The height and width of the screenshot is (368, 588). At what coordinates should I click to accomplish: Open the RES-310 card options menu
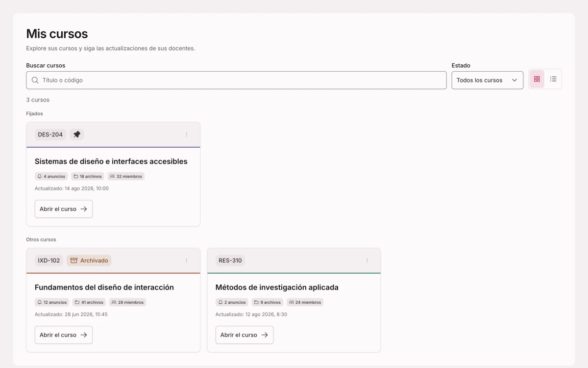point(367,261)
